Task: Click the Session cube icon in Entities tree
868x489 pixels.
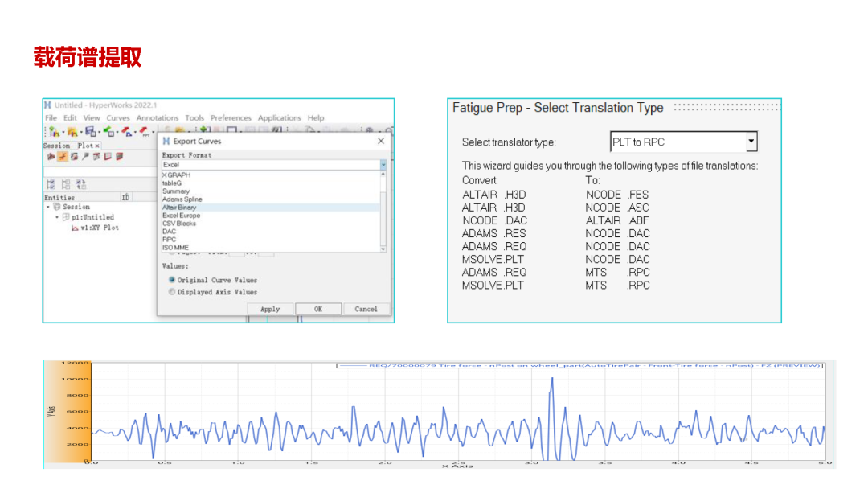Action: point(56,207)
